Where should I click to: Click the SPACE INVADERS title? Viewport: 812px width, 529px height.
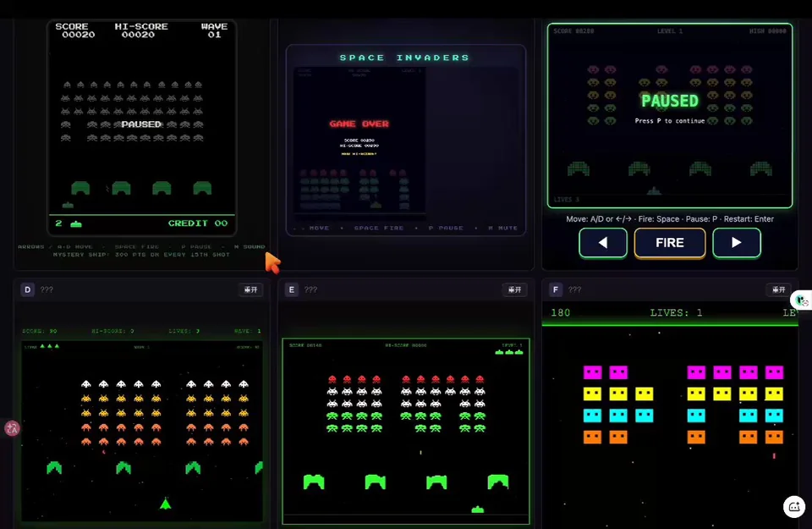pos(404,58)
